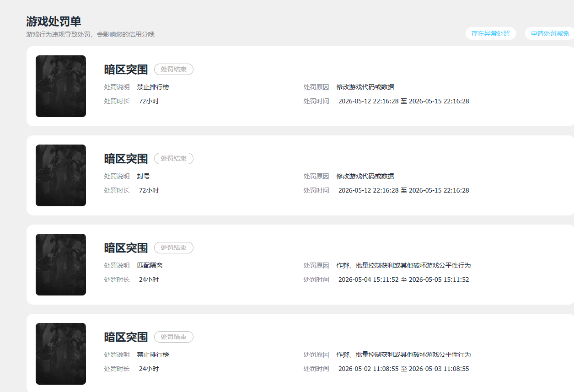574x392 pixels.
Task: Click the 2026-05-04 15:11:52 penalty time range
Action: click(x=403, y=279)
